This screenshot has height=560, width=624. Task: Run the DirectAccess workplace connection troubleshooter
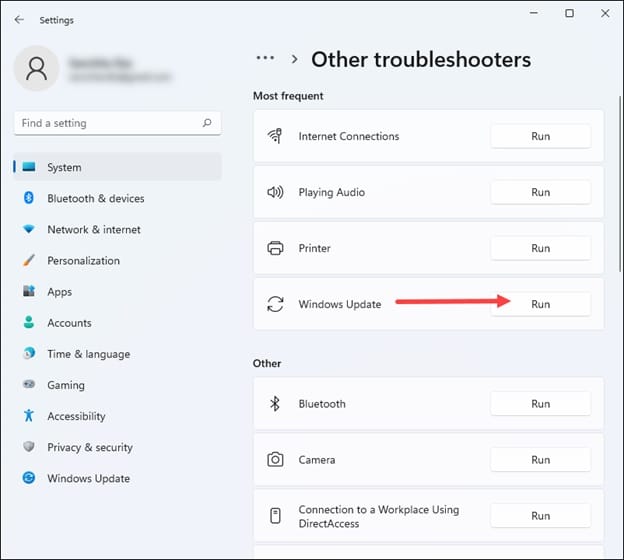(x=540, y=516)
